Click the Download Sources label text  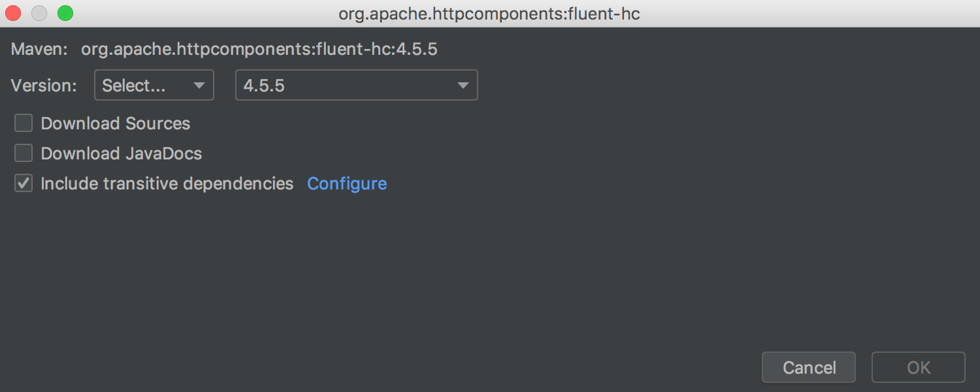(116, 123)
